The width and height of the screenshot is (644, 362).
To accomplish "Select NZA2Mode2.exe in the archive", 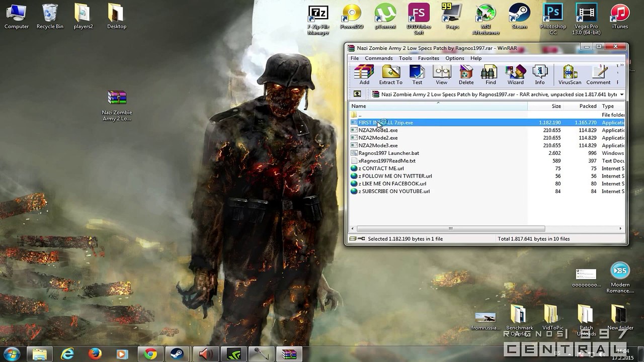I will [487, 138].
